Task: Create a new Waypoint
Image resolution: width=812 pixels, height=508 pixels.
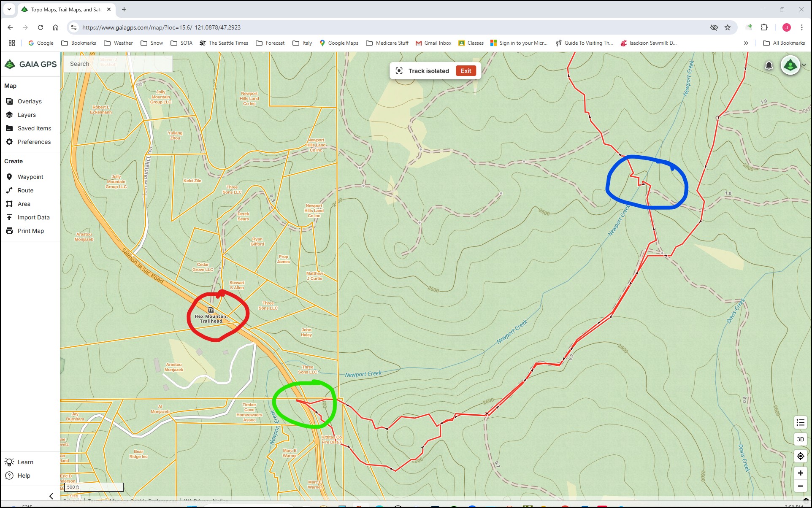Action: [x=30, y=177]
